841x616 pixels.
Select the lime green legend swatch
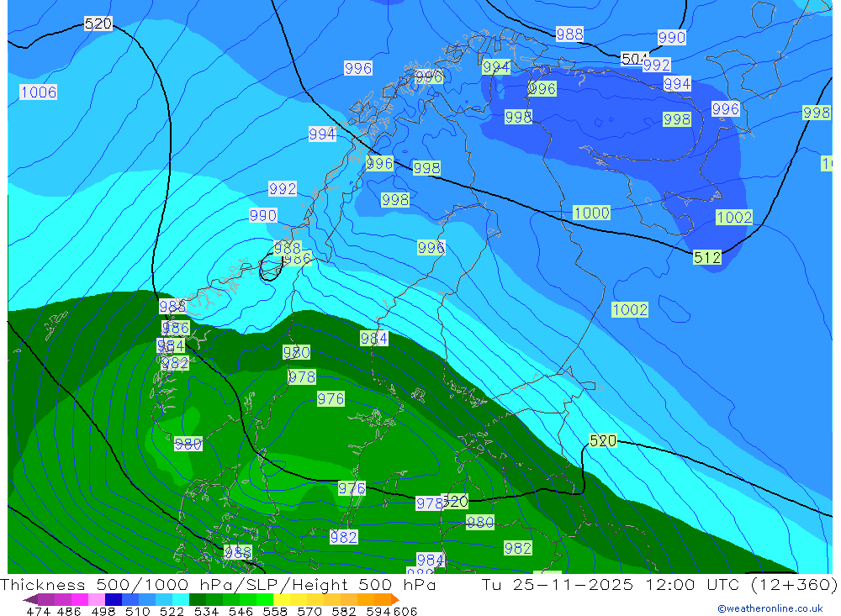265,599
